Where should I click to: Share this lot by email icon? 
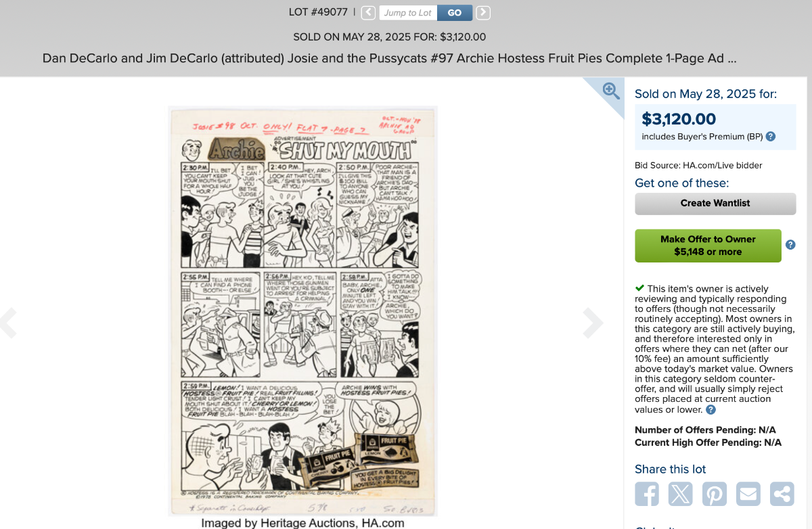pyautogui.click(x=748, y=494)
